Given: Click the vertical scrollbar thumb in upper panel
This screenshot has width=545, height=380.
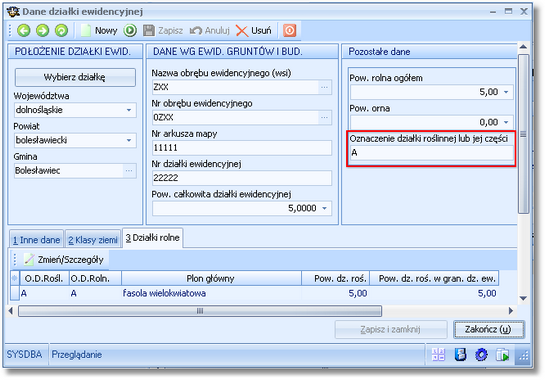Looking at the screenshot, I should (523, 134).
